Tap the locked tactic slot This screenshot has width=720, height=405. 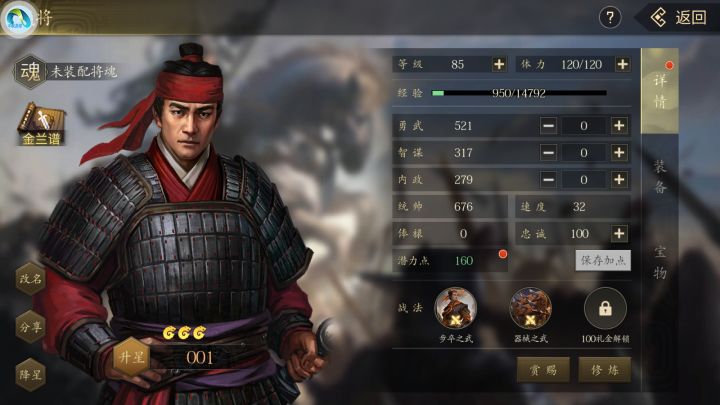[605, 308]
